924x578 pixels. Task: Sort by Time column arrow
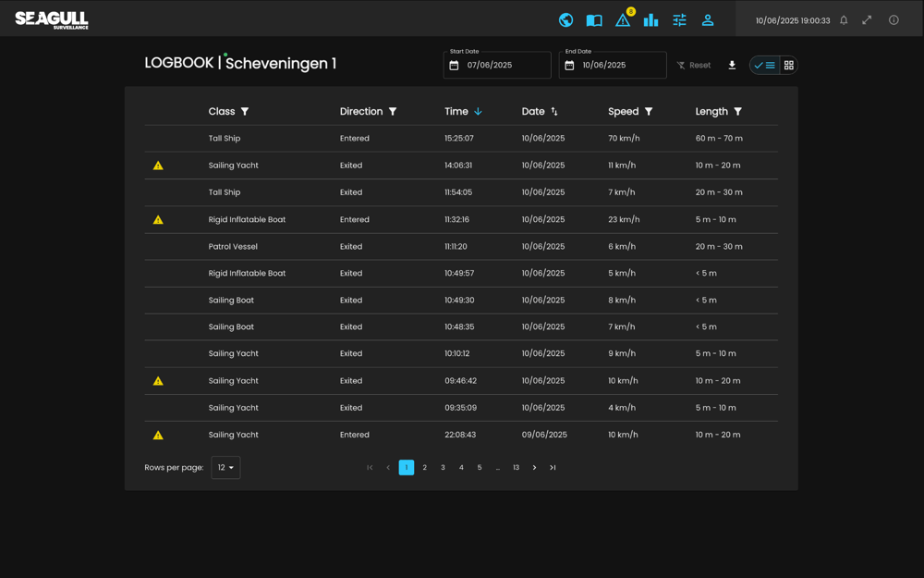(478, 112)
